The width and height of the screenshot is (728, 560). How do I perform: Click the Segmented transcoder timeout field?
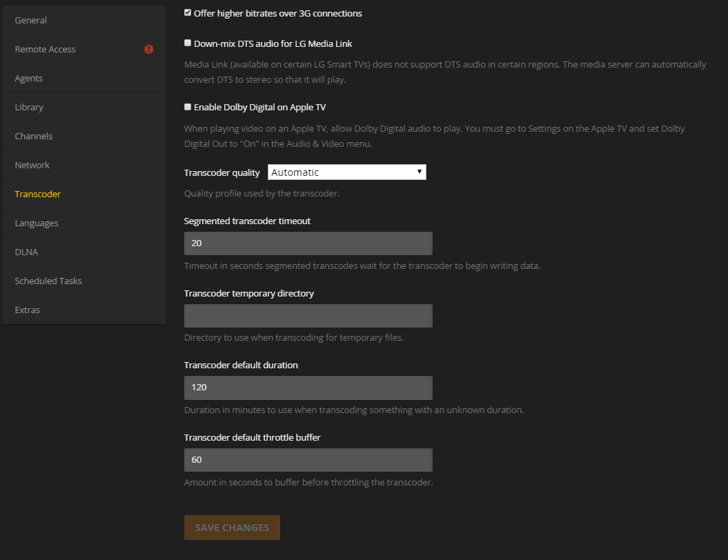tap(308, 243)
